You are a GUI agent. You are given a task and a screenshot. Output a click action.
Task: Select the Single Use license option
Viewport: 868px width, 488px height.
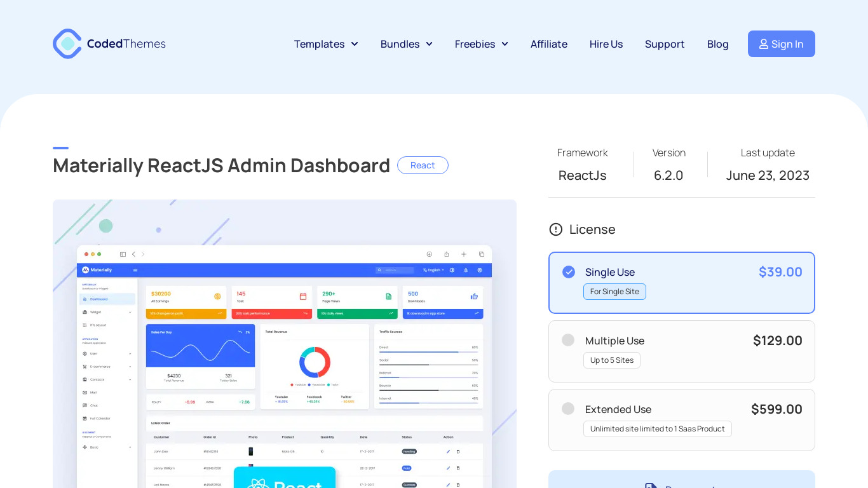tap(682, 283)
